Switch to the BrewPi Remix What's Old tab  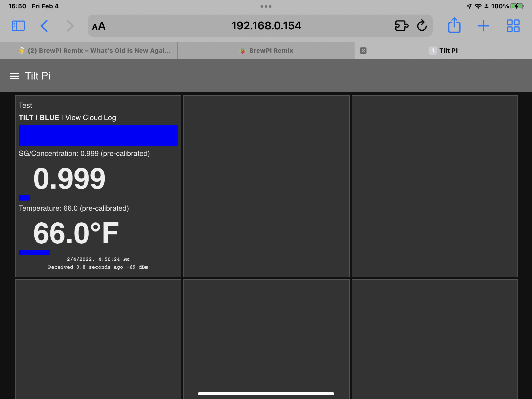point(89,50)
